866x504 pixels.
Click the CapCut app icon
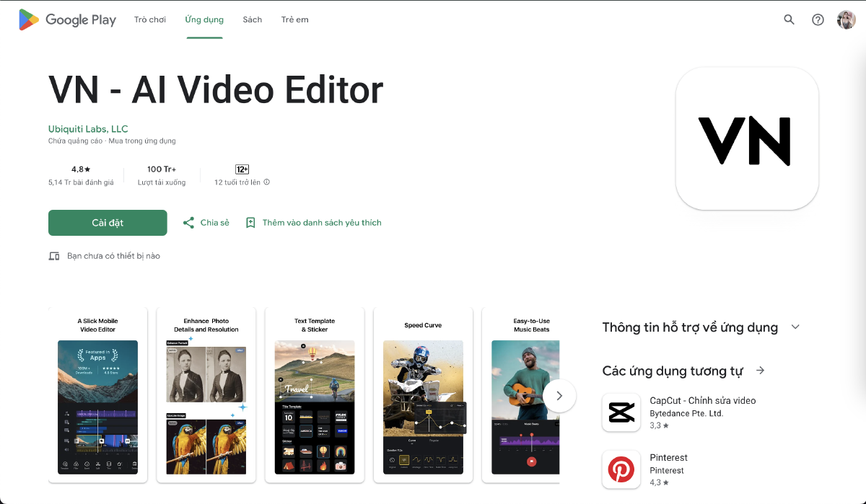tap(621, 412)
